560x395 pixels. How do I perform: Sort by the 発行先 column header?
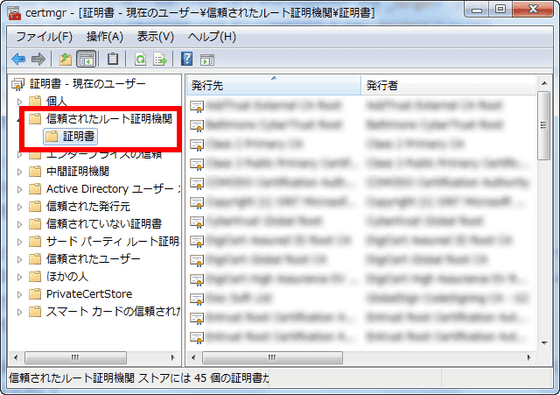click(274, 85)
